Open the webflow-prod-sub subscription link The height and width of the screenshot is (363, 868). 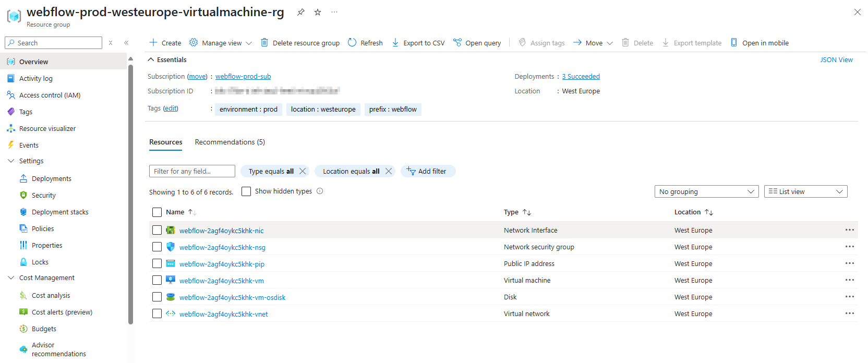point(243,77)
